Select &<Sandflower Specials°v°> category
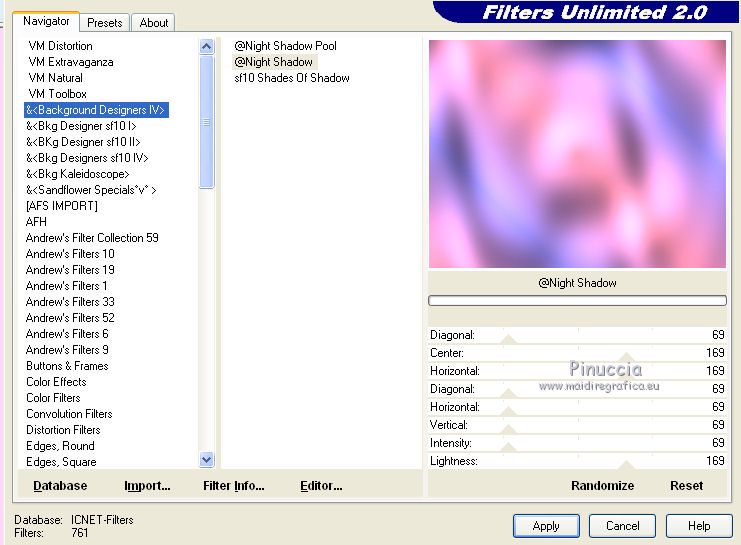 coord(91,190)
